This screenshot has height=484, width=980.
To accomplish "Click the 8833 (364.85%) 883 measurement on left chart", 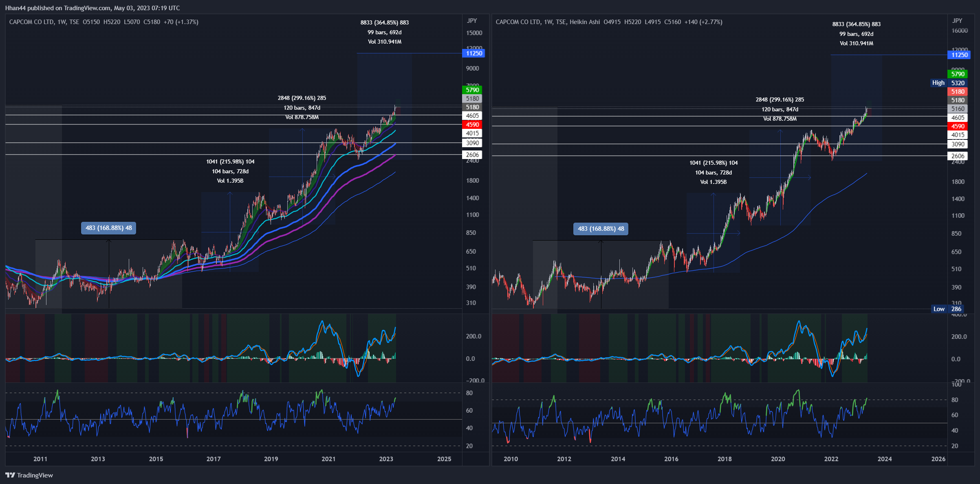I will pyautogui.click(x=385, y=23).
